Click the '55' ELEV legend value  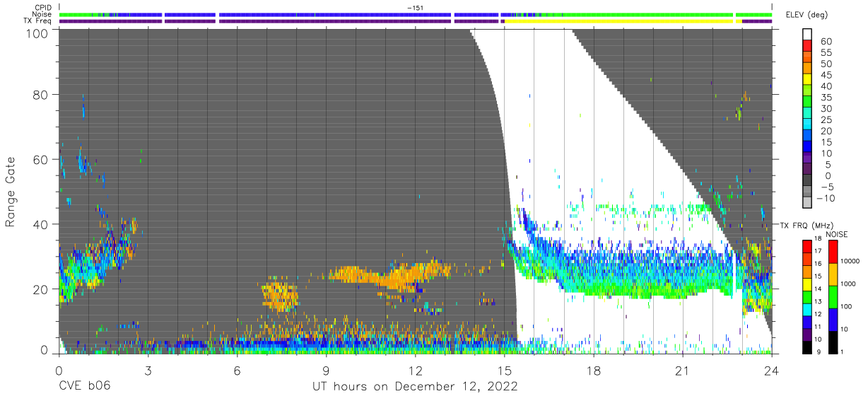click(x=825, y=53)
